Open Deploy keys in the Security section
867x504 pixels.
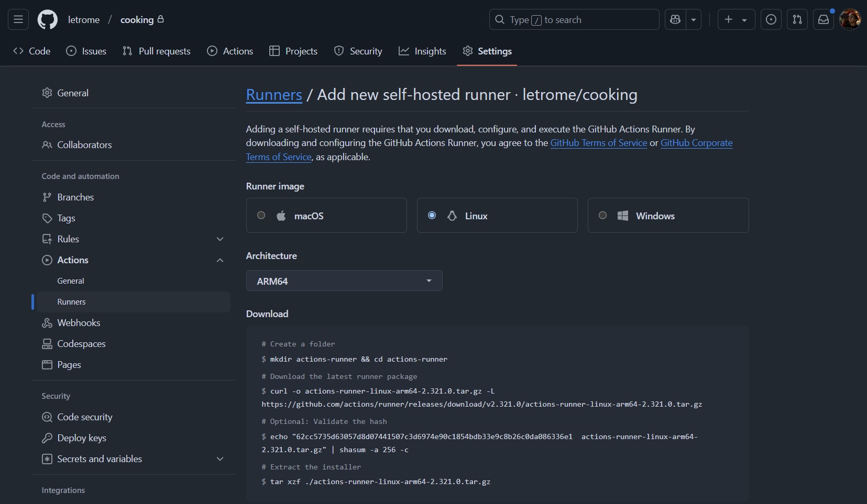[x=82, y=438]
